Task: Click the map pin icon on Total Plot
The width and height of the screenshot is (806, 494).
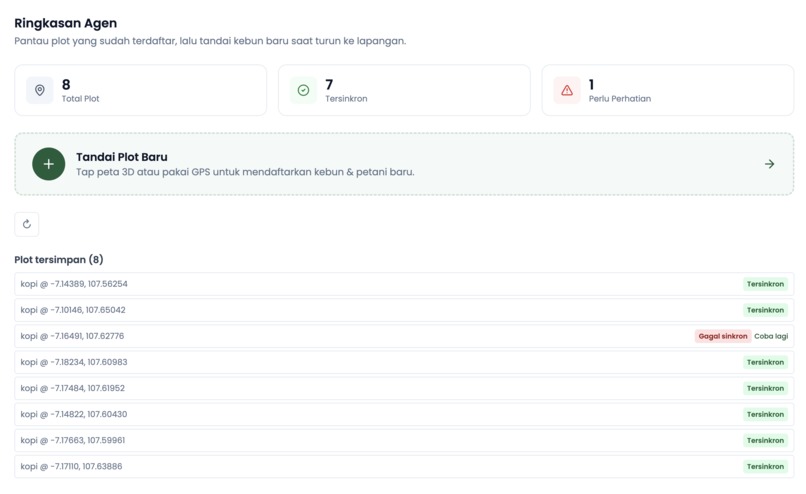Action: 40,90
